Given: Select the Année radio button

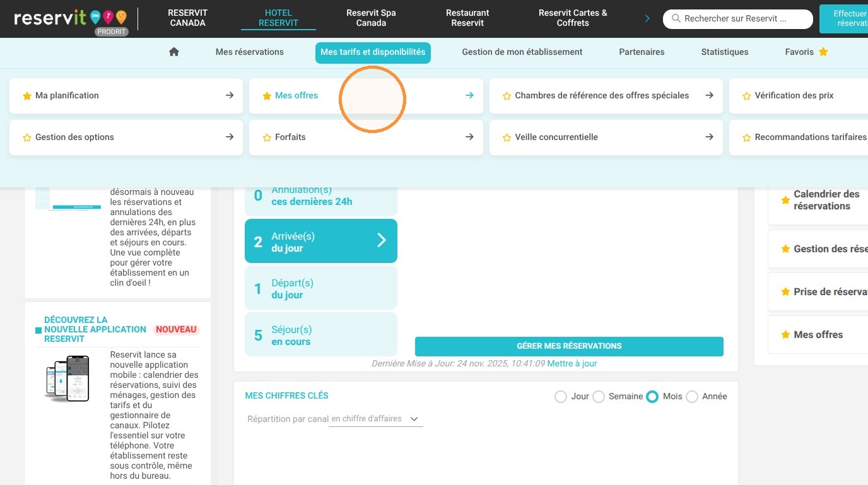Looking at the screenshot, I should (x=692, y=397).
